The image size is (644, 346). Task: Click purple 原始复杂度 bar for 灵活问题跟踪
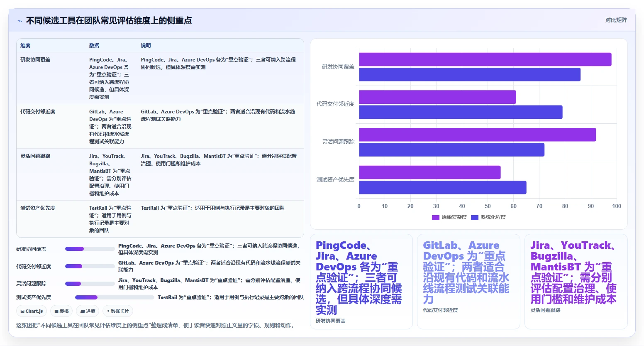pos(477,135)
